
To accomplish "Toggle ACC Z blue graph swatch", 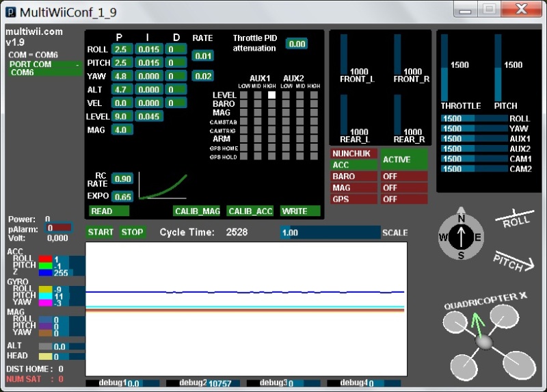I will (x=45, y=272).
